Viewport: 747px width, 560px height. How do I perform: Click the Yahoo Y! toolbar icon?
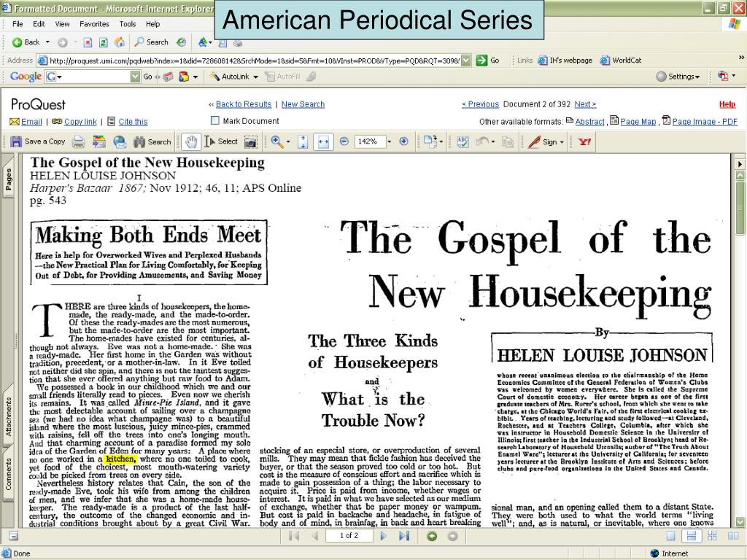[x=584, y=141]
